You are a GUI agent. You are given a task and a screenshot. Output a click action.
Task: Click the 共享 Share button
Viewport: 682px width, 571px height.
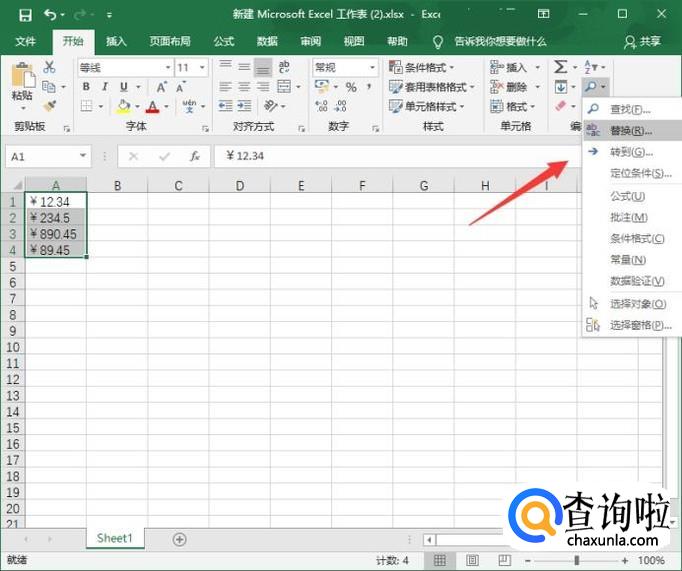tap(642, 42)
